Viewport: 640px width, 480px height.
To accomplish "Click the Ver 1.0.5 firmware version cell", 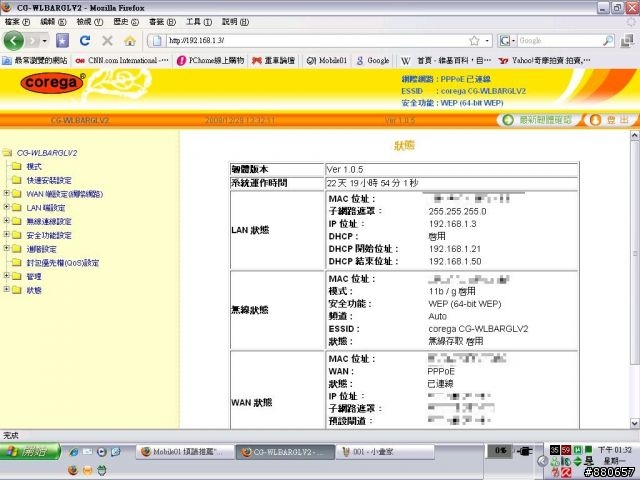I will point(452,169).
